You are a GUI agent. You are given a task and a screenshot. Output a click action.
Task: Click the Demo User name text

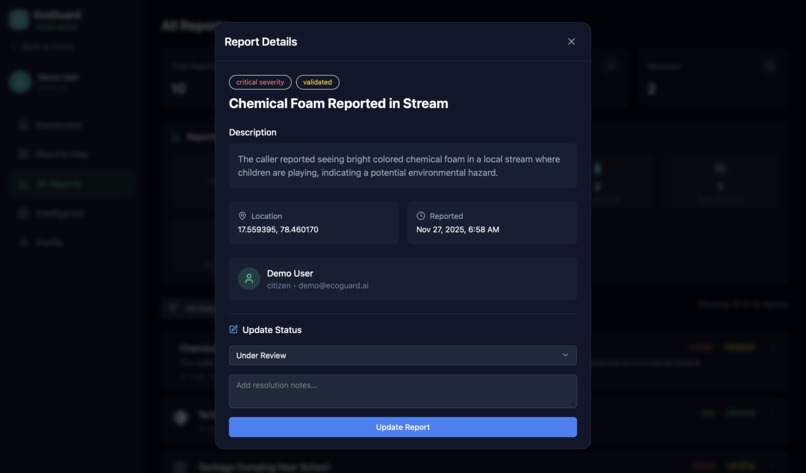click(290, 274)
